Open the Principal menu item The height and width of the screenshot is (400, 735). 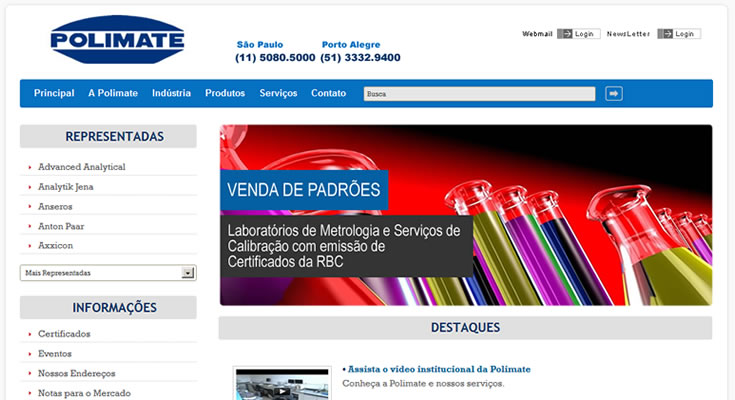point(54,93)
